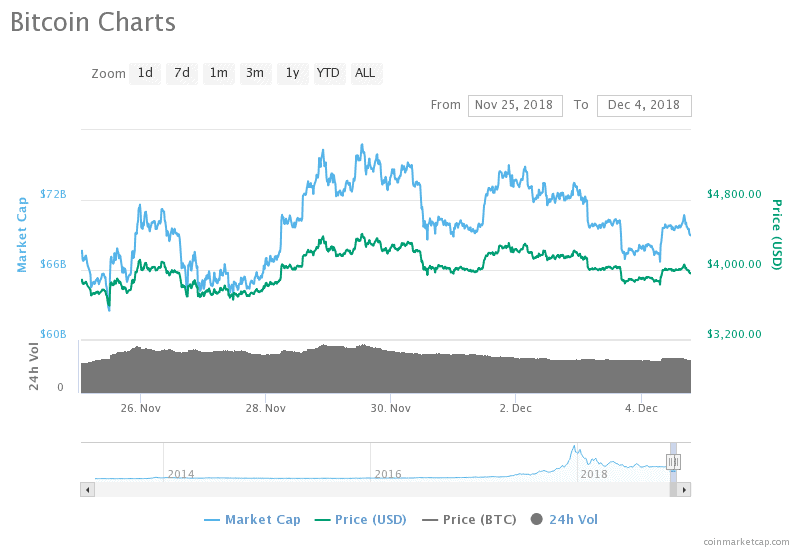Click the navigator right scroll arrow

tap(684, 490)
